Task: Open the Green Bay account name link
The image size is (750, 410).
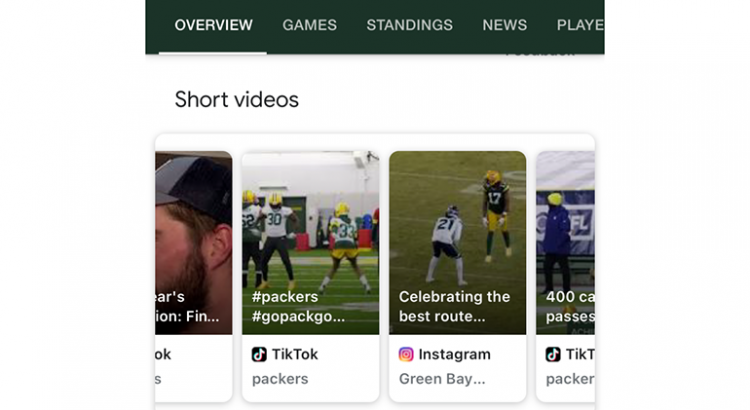Action: [442, 379]
